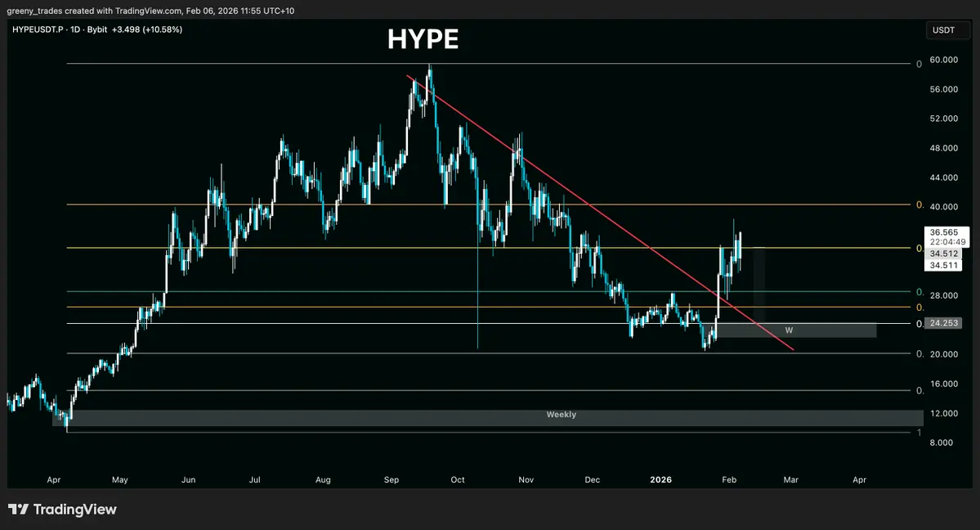Click the greeny_trades created with TradingView.com header
This screenshot has height=530, width=980.
click(150, 11)
